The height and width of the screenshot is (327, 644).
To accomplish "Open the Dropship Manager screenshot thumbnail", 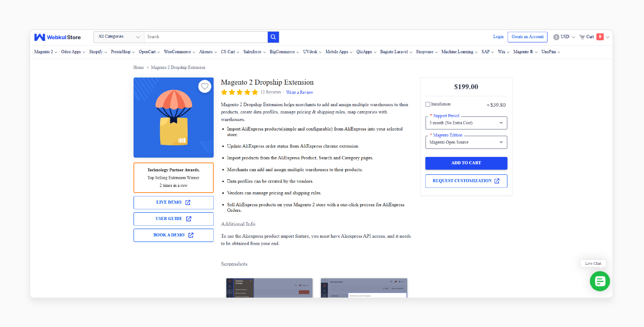I will (x=269, y=288).
